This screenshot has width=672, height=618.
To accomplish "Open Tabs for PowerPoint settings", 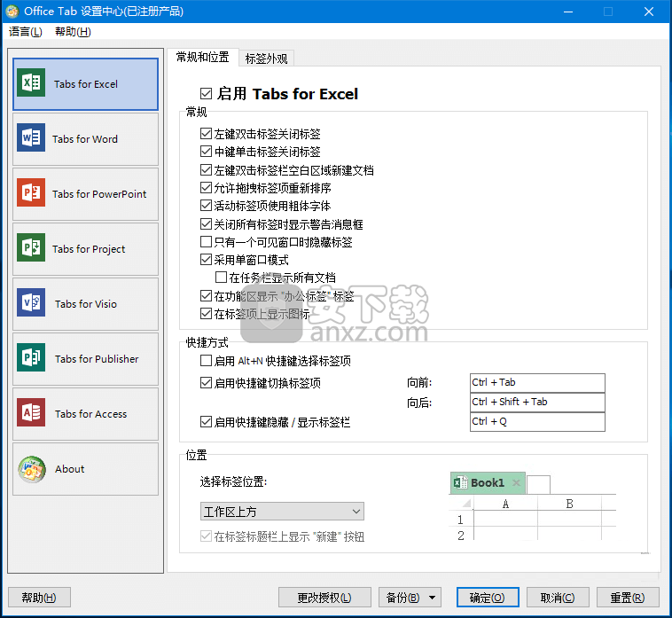I will [85, 193].
